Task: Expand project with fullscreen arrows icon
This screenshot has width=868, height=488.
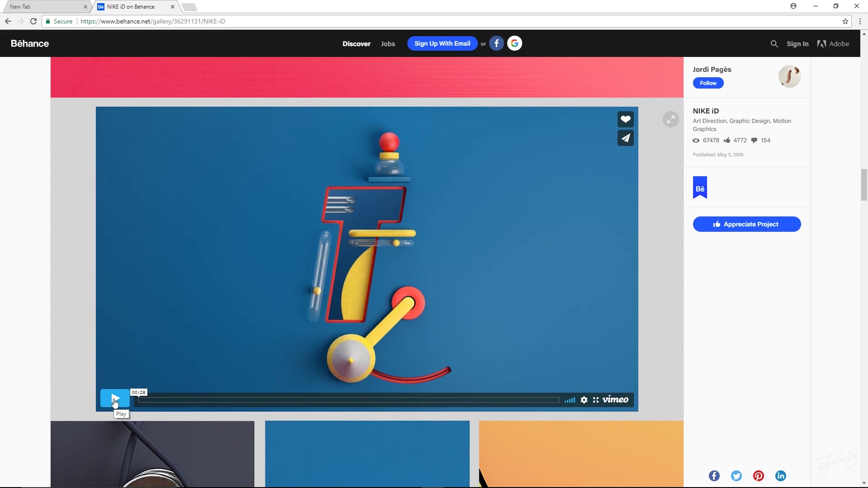Action: [x=671, y=119]
